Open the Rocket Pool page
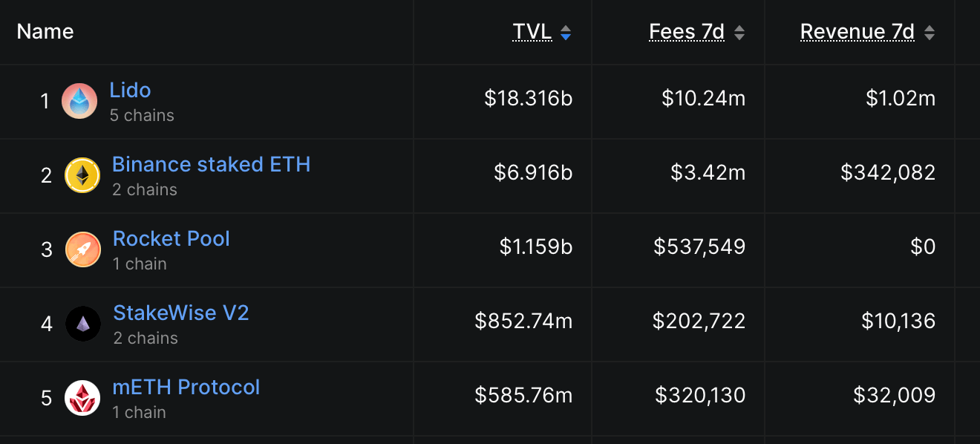The width and height of the screenshot is (980, 444). [x=171, y=238]
